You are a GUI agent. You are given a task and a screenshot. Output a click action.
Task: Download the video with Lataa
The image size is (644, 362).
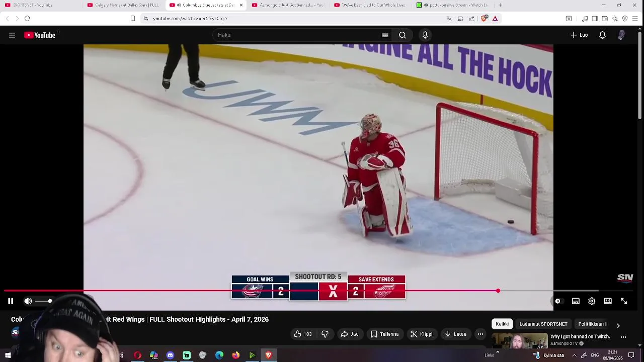(x=455, y=334)
